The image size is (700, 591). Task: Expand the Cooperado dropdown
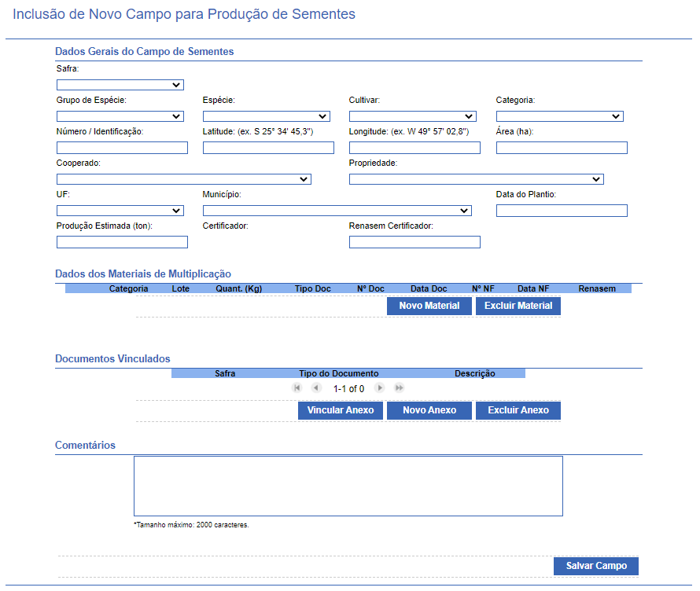[x=184, y=179]
